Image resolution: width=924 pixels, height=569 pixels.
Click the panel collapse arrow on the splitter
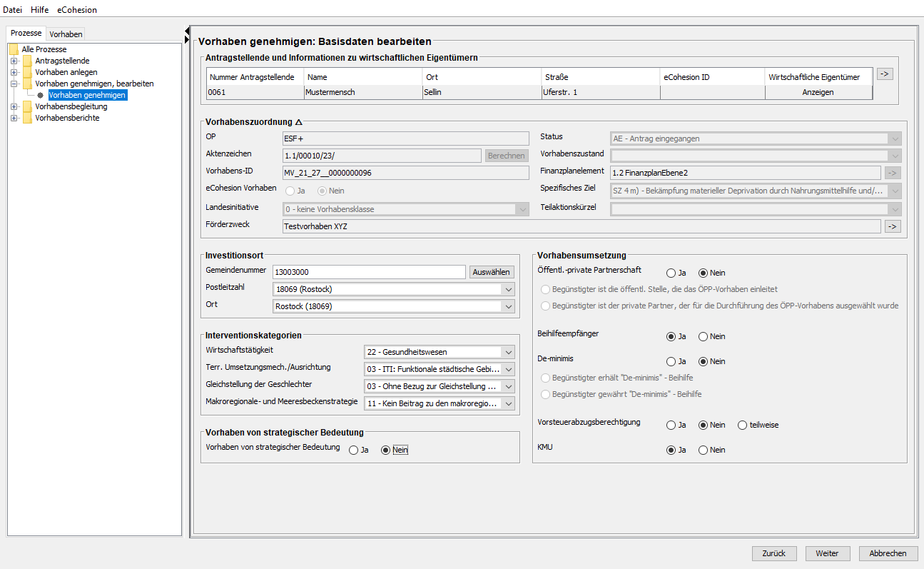click(x=187, y=31)
